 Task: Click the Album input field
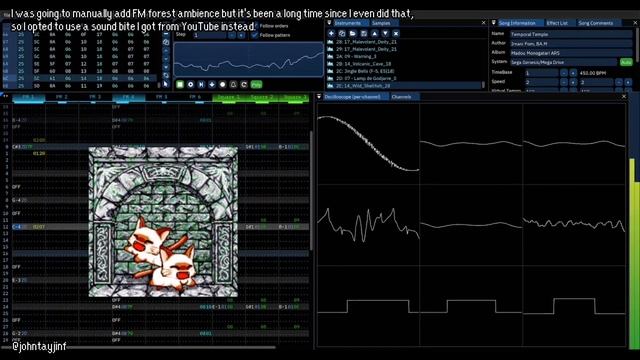[x=571, y=53]
